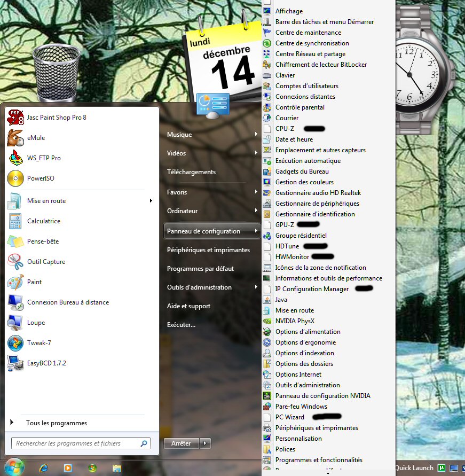465x476 pixels.
Task: Click the user account picture at menu top
Action: point(213,106)
